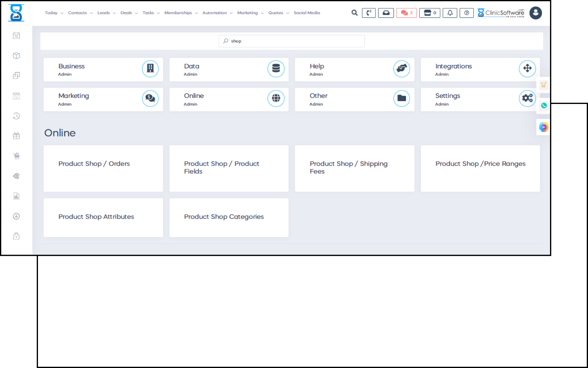
Task: Click the reports chart icon in sidebar
Action: point(17,196)
